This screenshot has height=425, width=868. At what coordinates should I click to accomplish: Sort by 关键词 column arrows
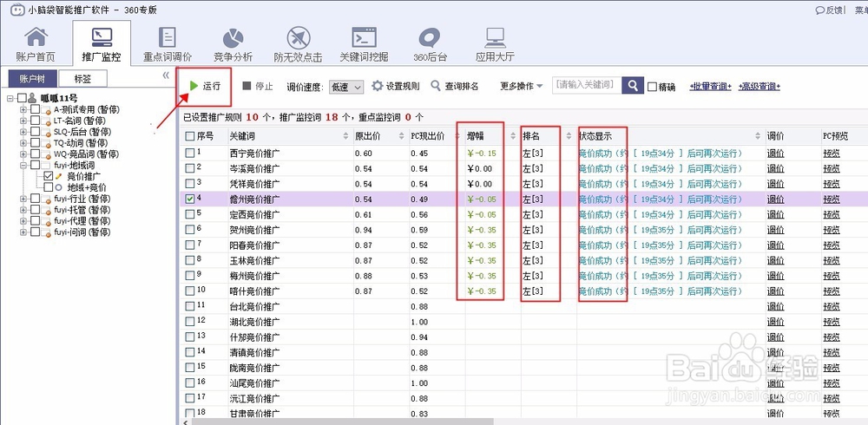click(346, 136)
